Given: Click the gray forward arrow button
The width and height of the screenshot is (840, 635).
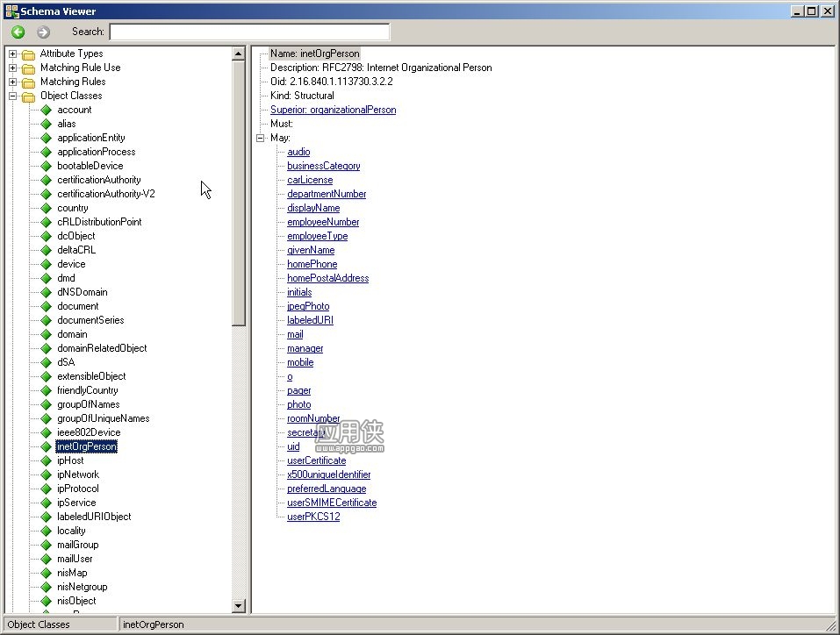Looking at the screenshot, I should [x=43, y=32].
